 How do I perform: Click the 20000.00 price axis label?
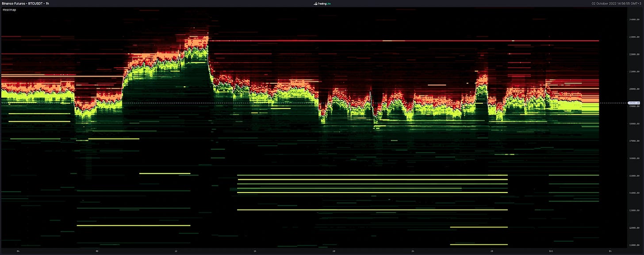pos(634,89)
